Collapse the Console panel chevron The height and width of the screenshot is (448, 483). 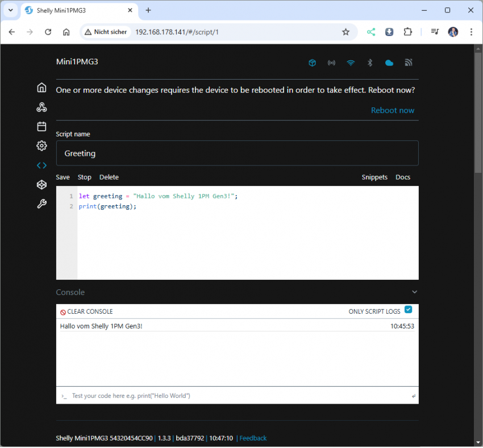click(x=414, y=292)
